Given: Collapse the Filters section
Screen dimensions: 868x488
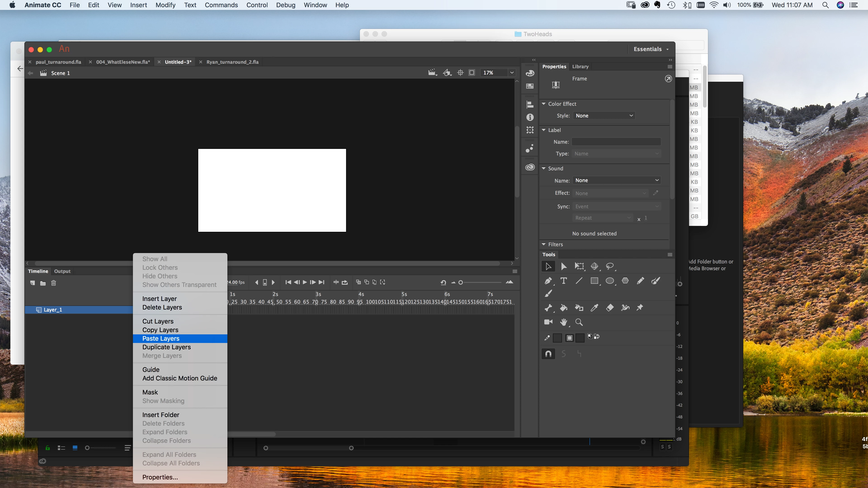Looking at the screenshot, I should click(543, 244).
